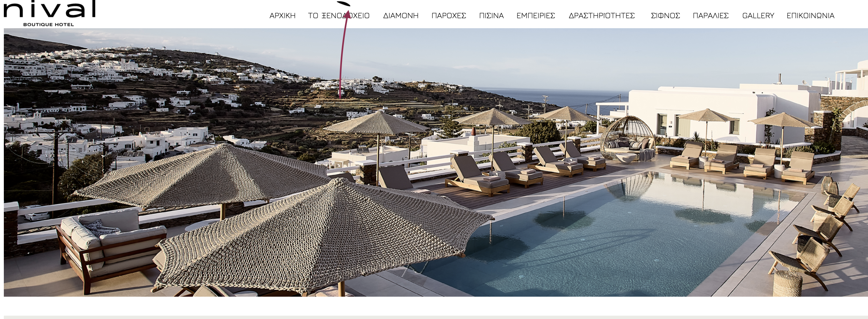The image size is (868, 319).
Task: Click the white parked car in the photo
Action: [36, 213]
